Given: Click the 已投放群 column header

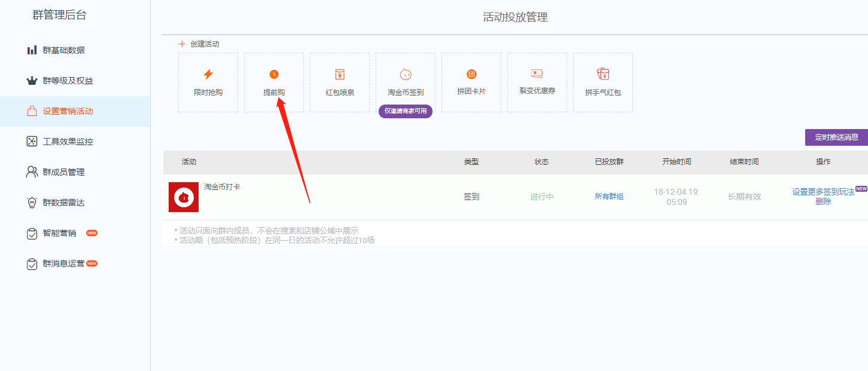Looking at the screenshot, I should (x=609, y=162).
